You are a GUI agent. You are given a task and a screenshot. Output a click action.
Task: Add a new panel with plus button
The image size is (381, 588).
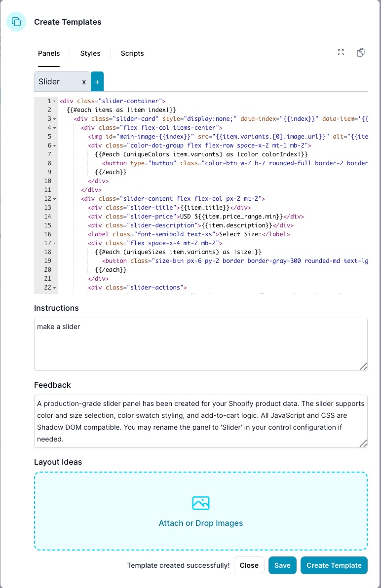tap(97, 82)
